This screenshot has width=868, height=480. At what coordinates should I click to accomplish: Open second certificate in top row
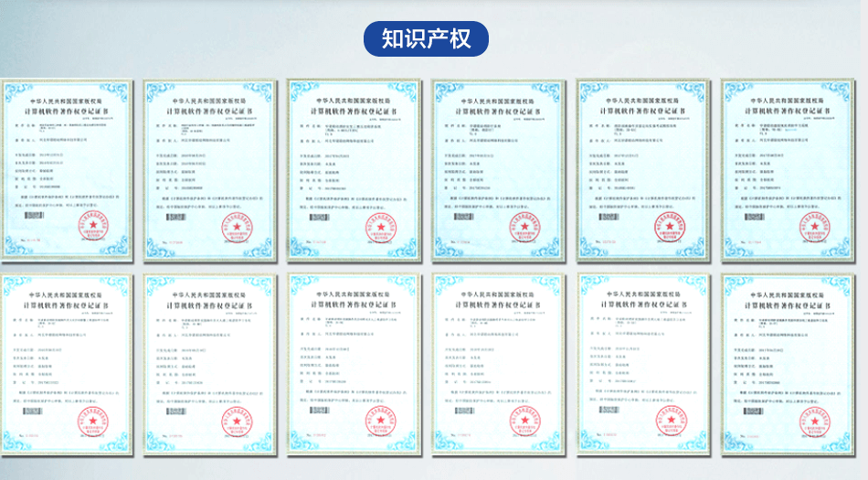pyautogui.click(x=209, y=169)
